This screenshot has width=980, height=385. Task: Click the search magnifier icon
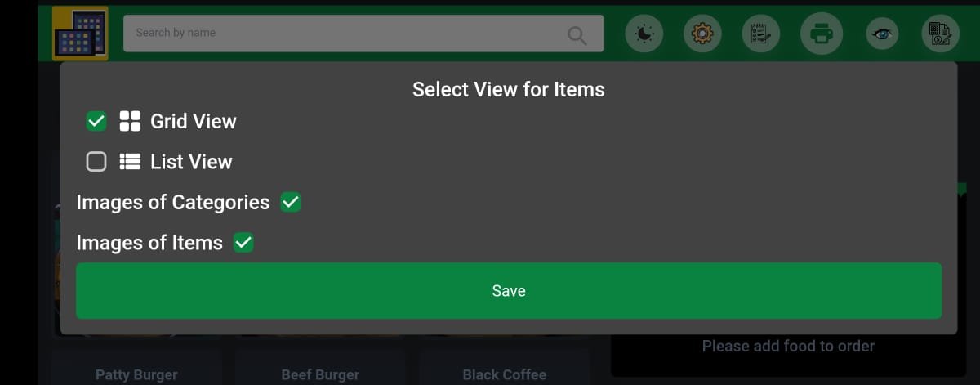pos(577,34)
